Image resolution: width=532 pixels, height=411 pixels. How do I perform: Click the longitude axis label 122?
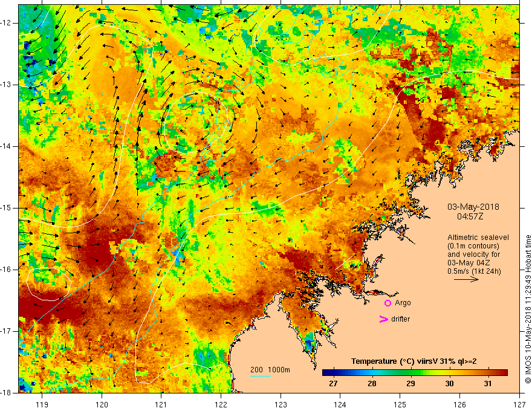coord(221,404)
